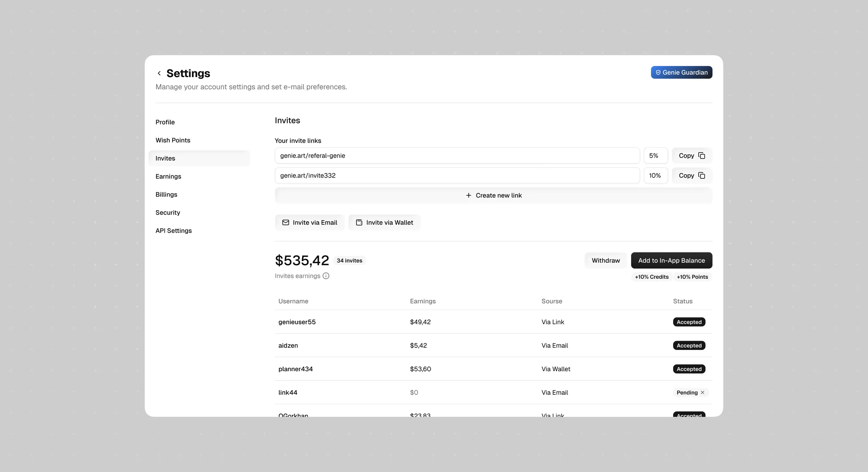The width and height of the screenshot is (868, 472).
Task: Click the Sourse column header
Action: (x=552, y=301)
